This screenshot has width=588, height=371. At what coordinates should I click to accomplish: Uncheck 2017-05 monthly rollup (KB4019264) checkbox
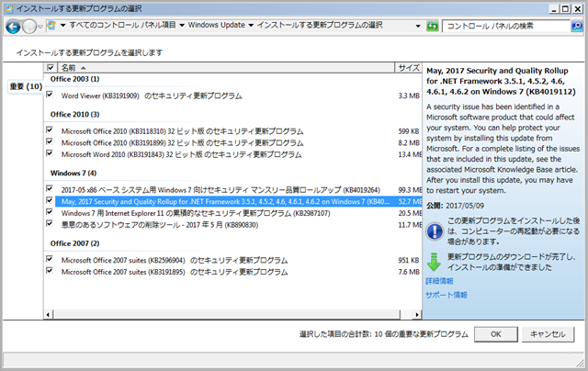click(x=49, y=188)
